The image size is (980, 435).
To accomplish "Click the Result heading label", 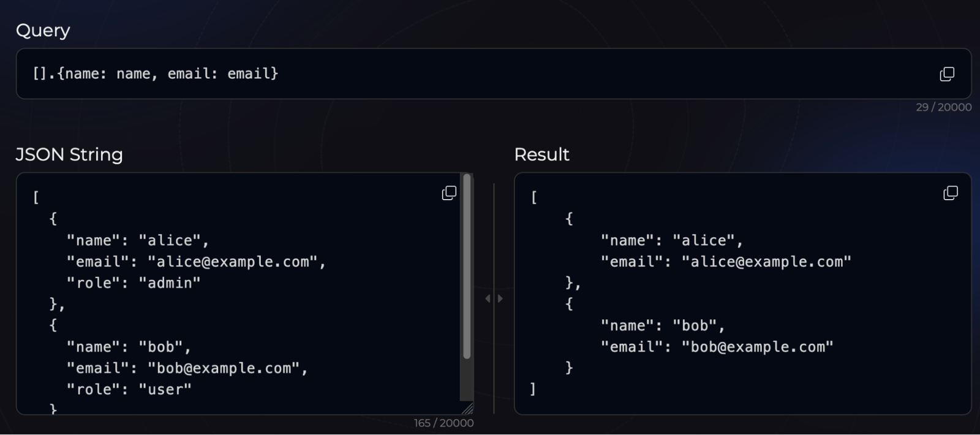I will pos(541,154).
